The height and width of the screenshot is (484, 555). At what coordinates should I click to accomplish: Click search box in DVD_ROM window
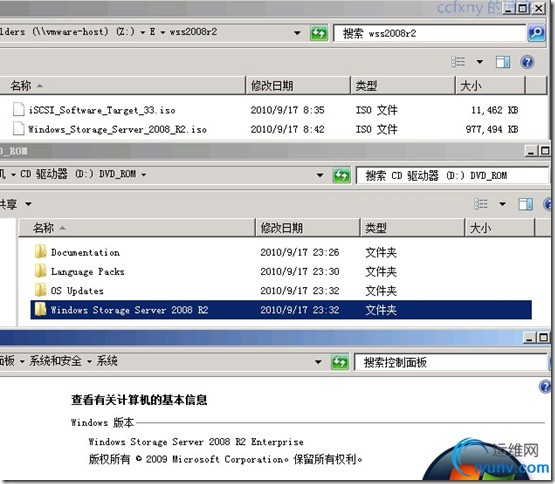click(x=453, y=176)
